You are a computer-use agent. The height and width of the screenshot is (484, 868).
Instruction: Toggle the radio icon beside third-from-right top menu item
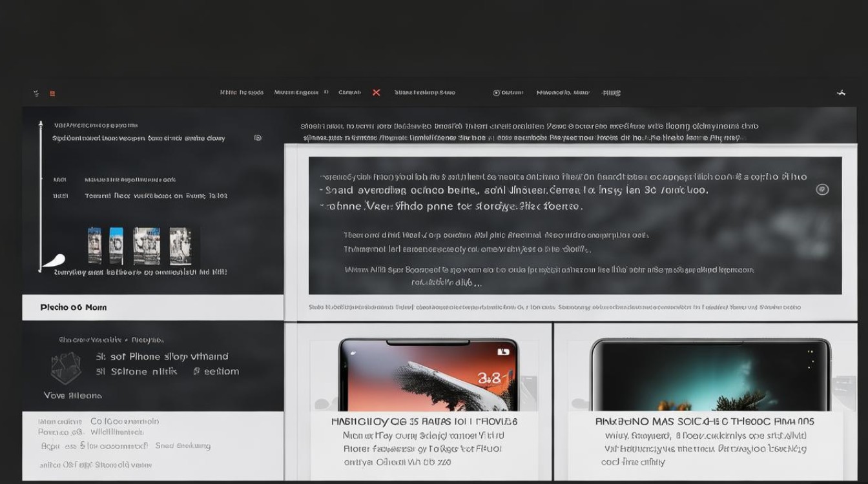coord(497,93)
